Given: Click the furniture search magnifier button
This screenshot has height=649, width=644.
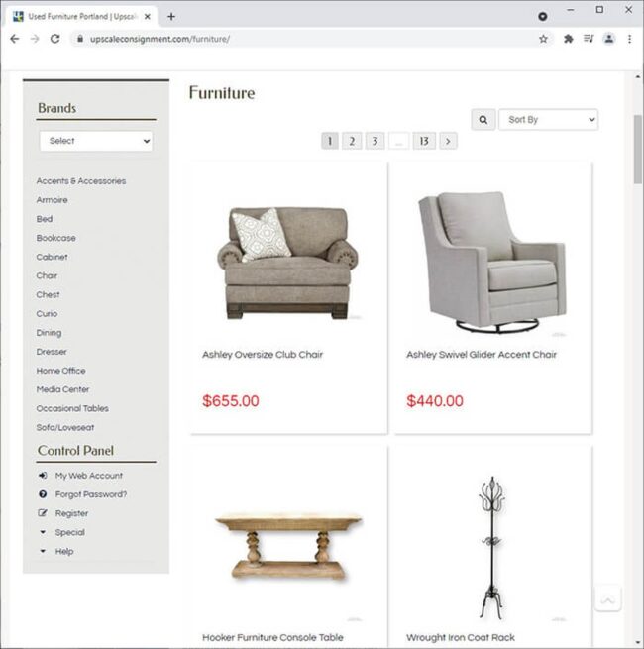Looking at the screenshot, I should pos(483,120).
